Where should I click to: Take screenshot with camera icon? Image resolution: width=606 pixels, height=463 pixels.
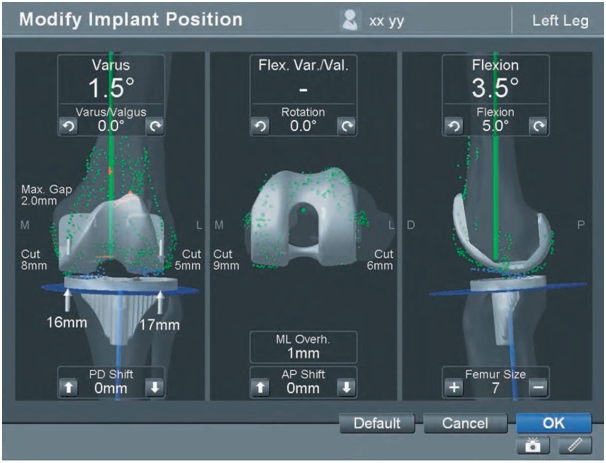tap(529, 446)
